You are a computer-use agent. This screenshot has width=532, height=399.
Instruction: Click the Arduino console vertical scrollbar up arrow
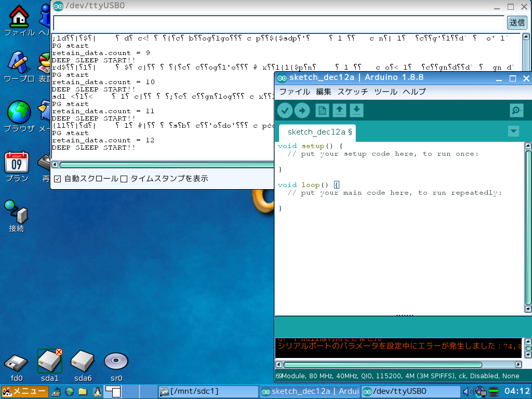pos(528,341)
